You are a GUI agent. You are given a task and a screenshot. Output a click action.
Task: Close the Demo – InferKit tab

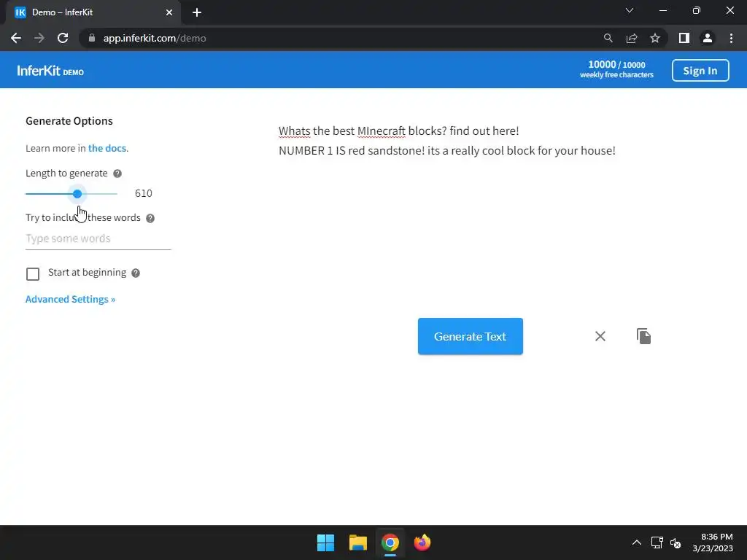tap(169, 12)
